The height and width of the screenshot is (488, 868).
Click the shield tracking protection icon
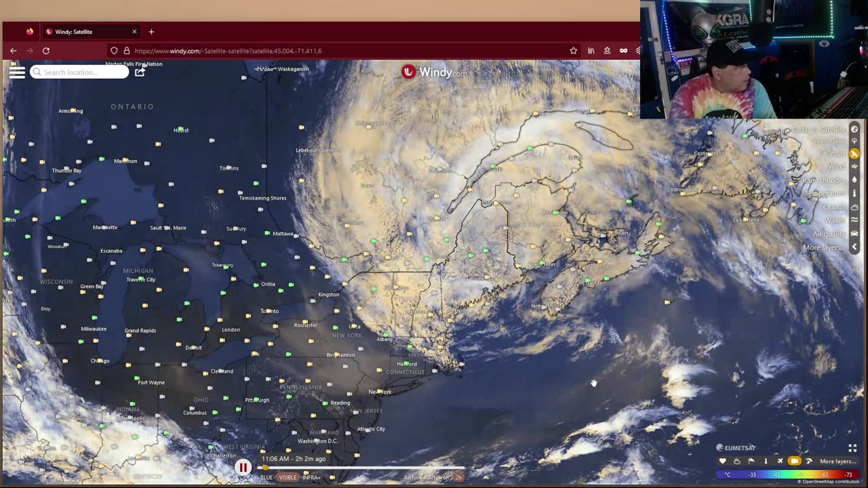point(114,51)
